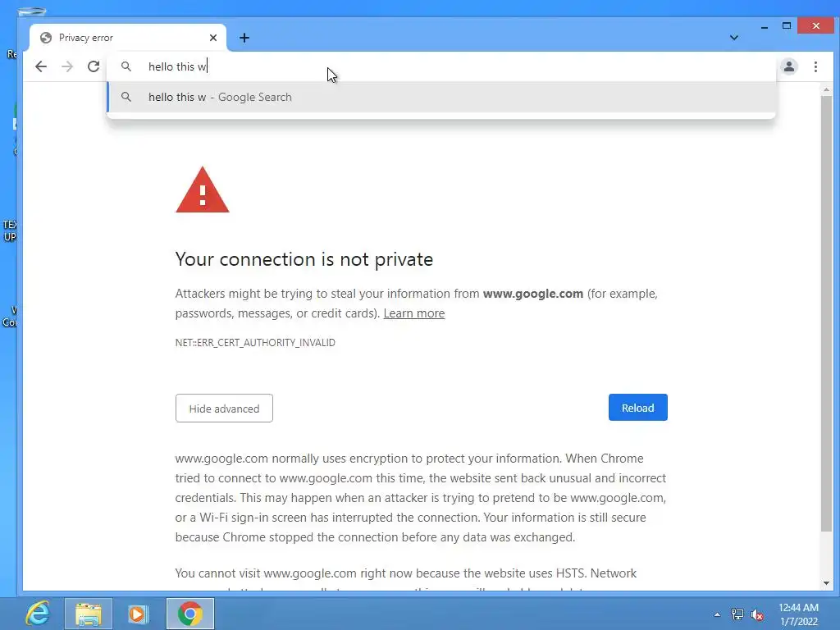Image resolution: width=840 pixels, height=630 pixels.
Task: Click the red warning triangle icon
Action: tap(203, 189)
